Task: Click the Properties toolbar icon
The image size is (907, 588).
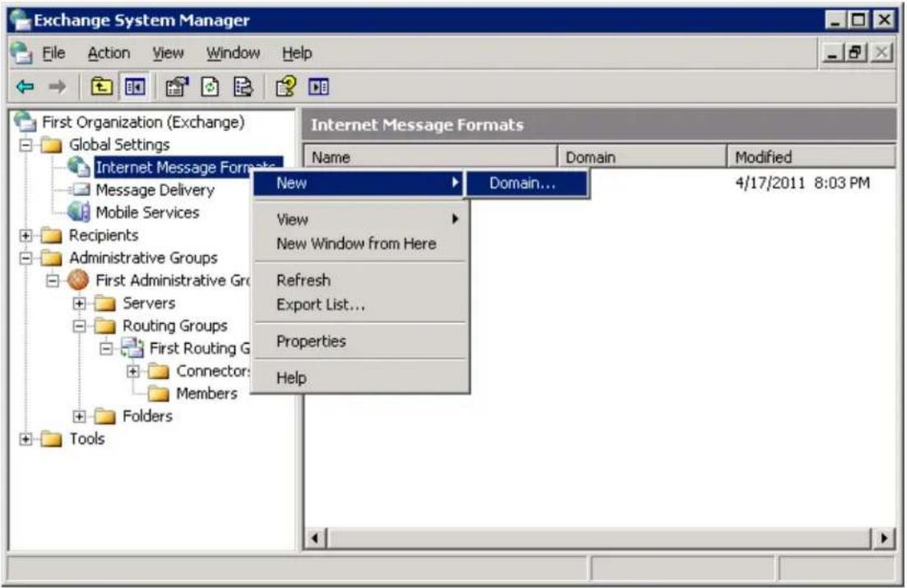Action: pyautogui.click(x=177, y=87)
